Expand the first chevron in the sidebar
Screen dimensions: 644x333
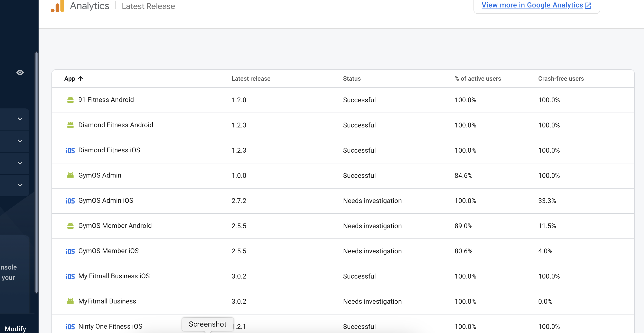[x=19, y=119]
